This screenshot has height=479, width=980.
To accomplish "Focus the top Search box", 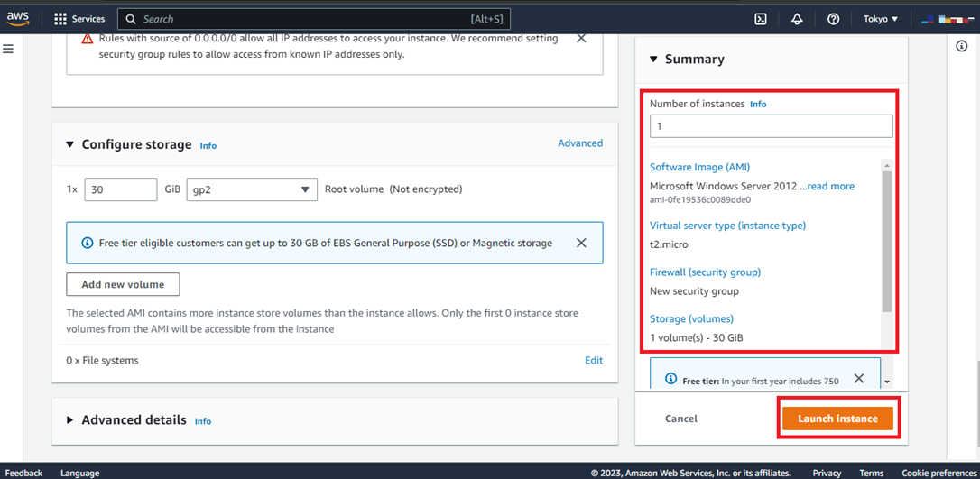I will [314, 19].
